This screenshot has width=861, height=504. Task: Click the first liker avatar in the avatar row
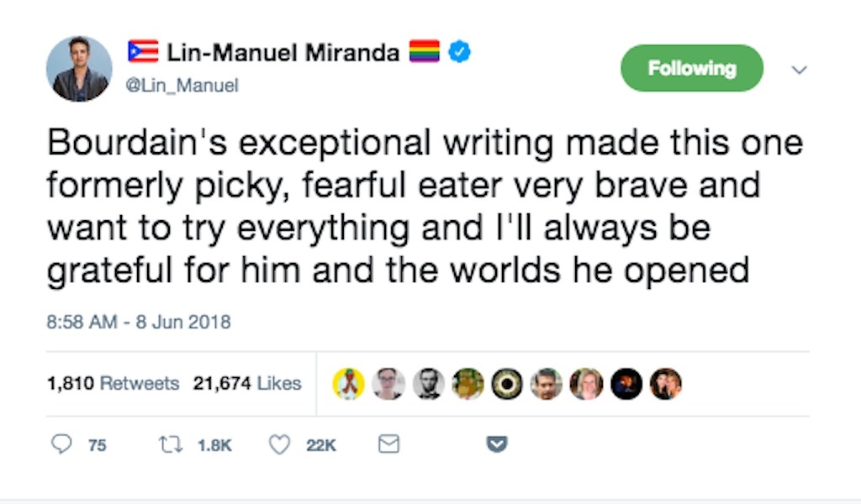[x=349, y=383]
